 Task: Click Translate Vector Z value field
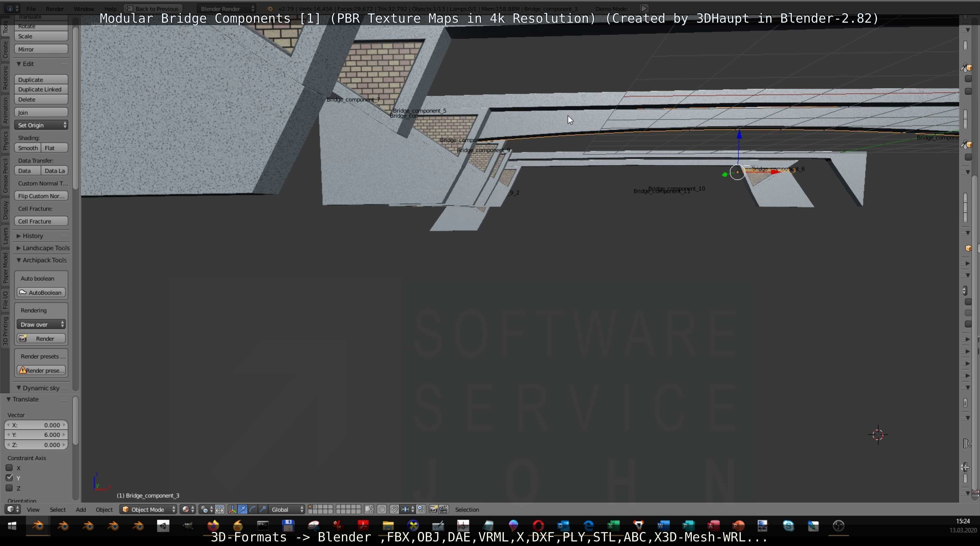click(36, 445)
